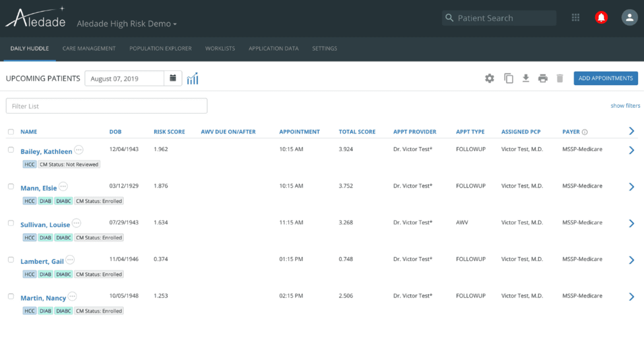Click the gear settings icon in toolbar
644x362 pixels.
(x=489, y=78)
